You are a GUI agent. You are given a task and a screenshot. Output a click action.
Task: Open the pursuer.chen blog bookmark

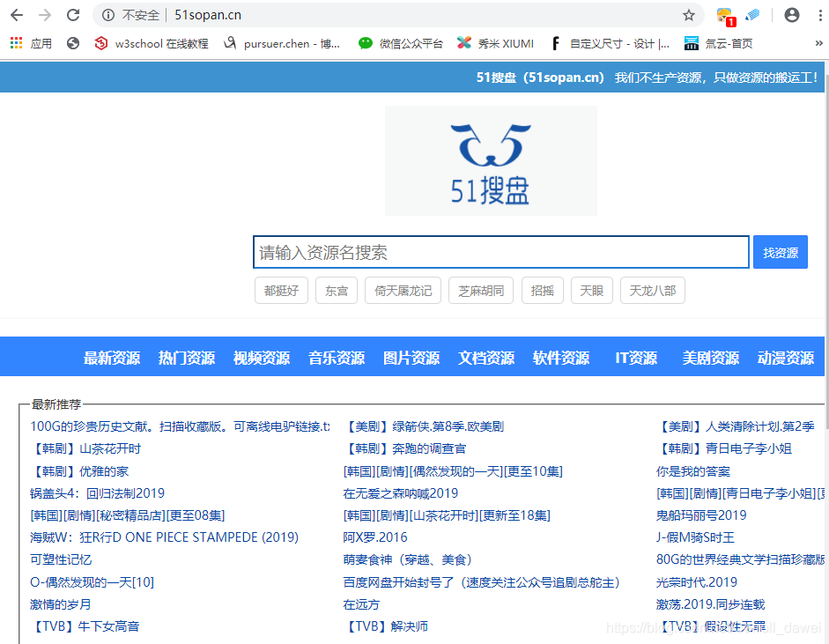282,43
